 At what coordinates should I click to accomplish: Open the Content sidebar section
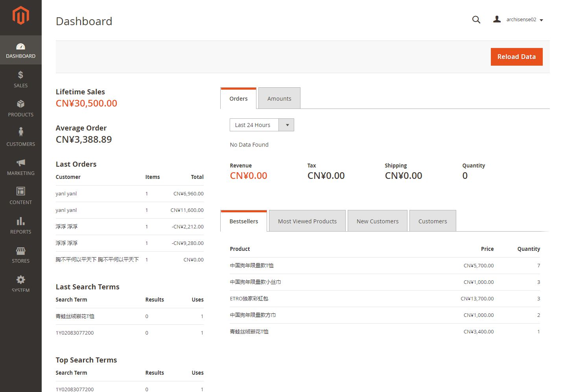[x=21, y=196]
